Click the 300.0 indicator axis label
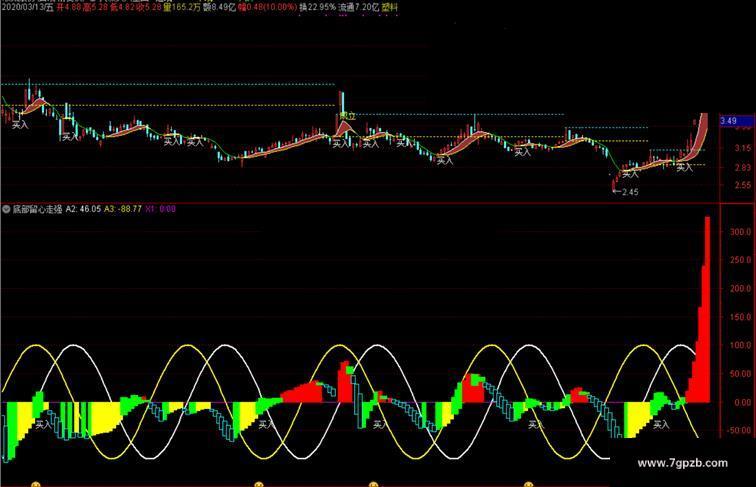 coord(740,231)
